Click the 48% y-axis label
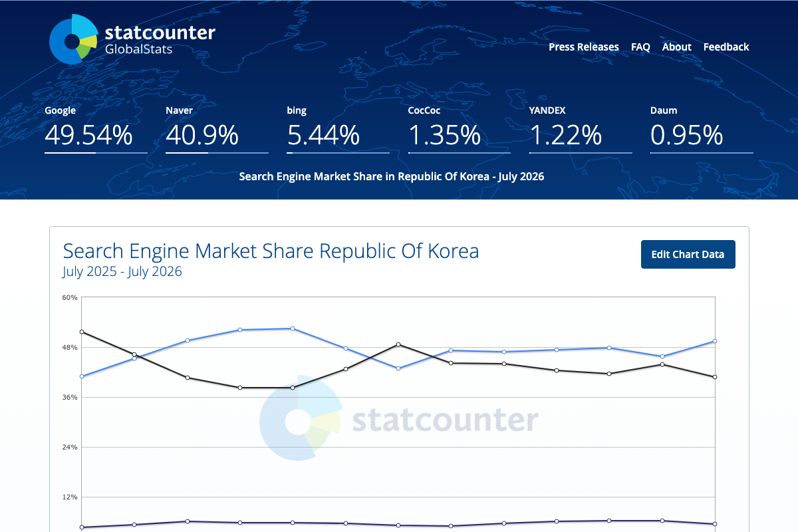This screenshot has height=532, width=798. [x=70, y=347]
